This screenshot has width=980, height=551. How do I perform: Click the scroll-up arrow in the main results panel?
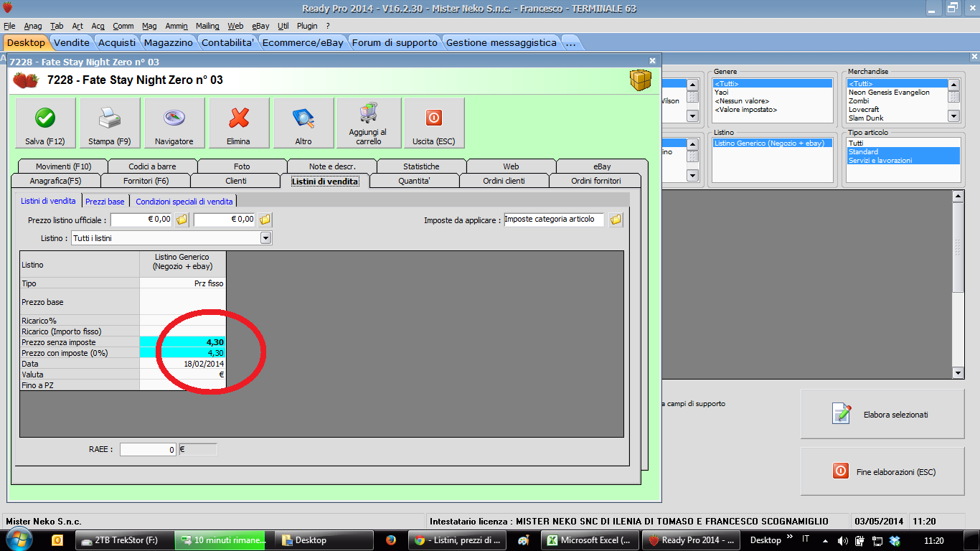(x=958, y=195)
